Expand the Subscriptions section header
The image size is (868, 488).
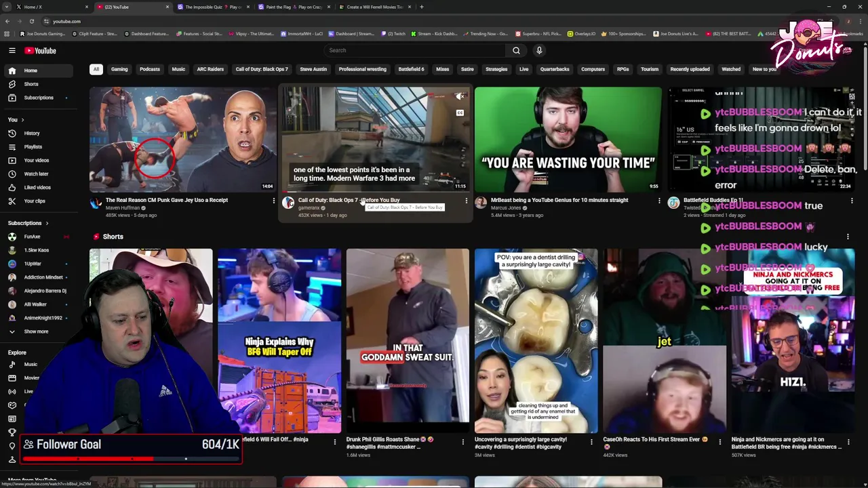point(28,223)
